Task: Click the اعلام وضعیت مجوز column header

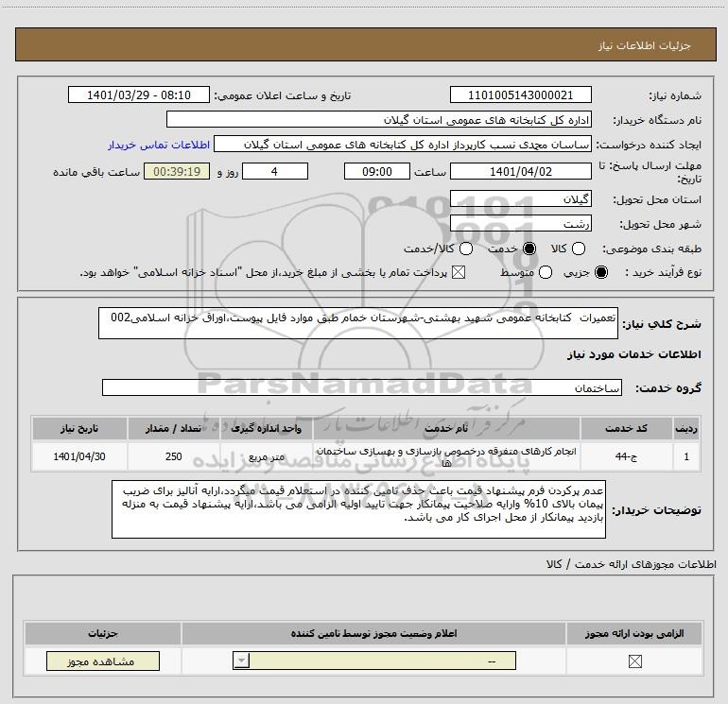Action: [x=373, y=633]
